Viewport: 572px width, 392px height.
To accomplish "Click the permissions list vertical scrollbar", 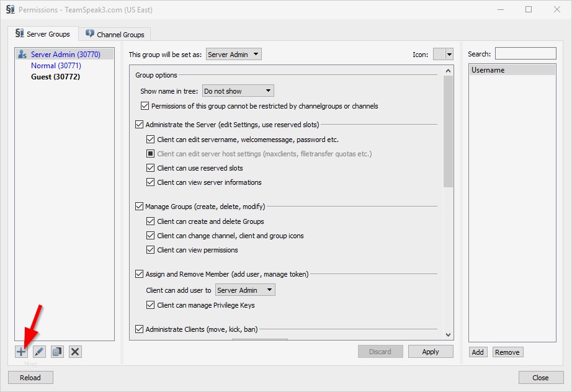I will (x=449, y=130).
